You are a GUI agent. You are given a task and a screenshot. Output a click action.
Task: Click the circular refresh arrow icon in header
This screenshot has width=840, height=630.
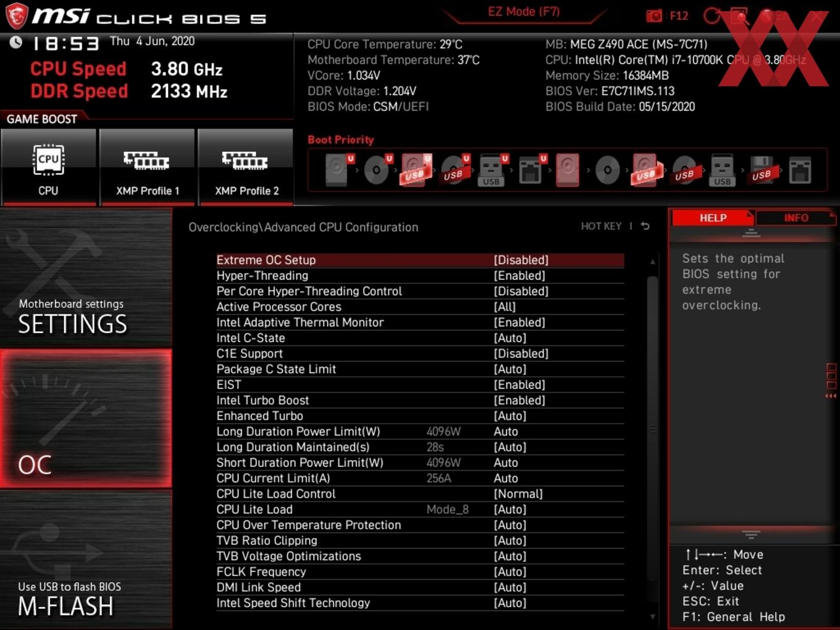712,16
